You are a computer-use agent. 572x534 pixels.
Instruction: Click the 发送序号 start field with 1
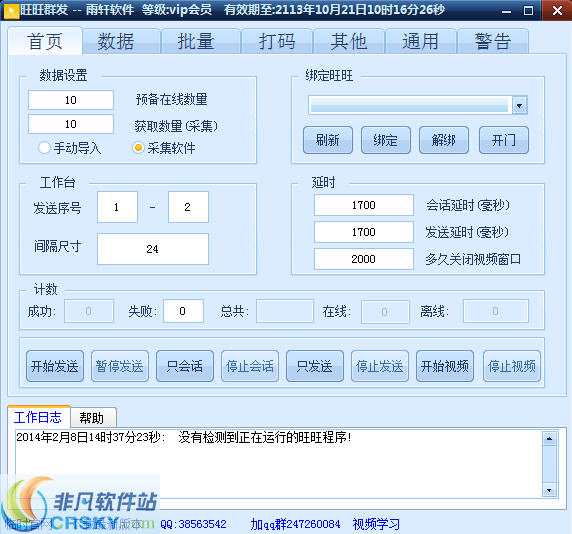117,207
